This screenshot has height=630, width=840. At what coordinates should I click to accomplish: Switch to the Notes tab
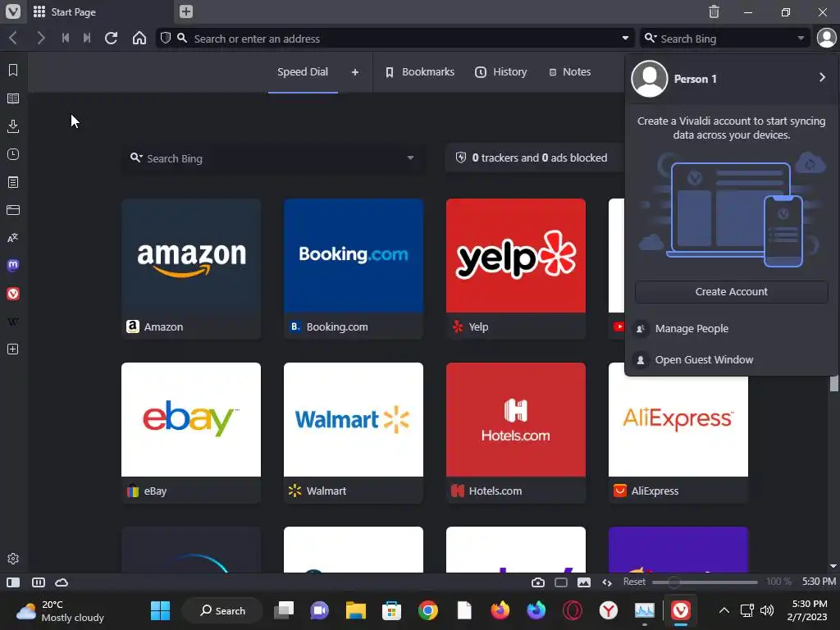570,72
